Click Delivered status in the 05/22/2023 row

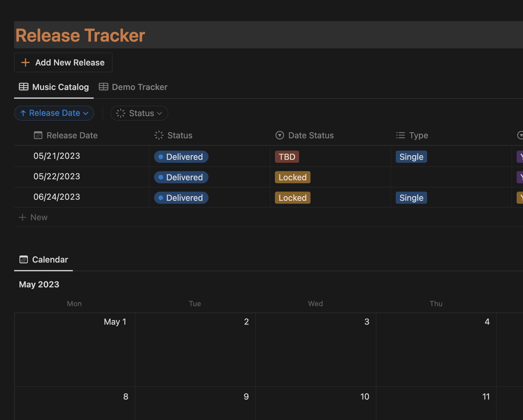(x=181, y=177)
